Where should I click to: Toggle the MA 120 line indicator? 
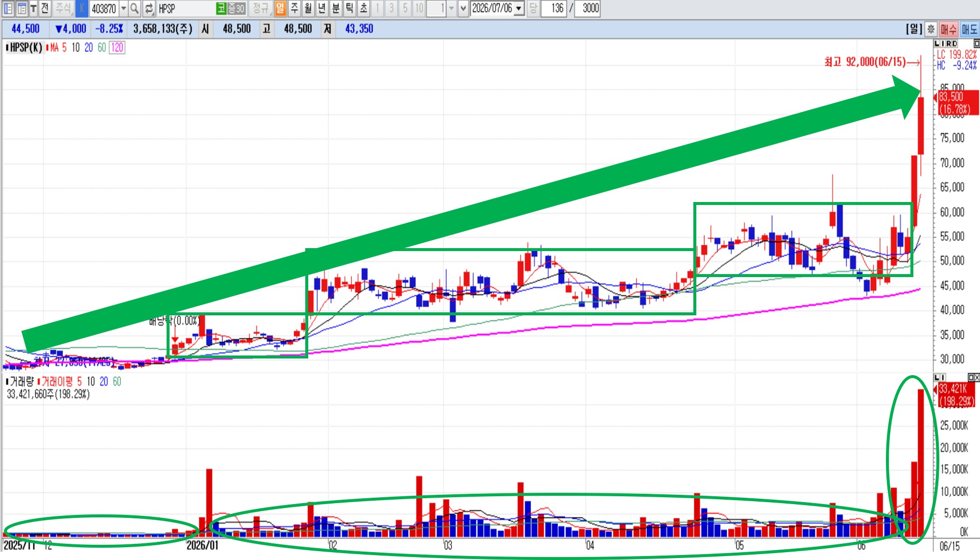click(117, 48)
